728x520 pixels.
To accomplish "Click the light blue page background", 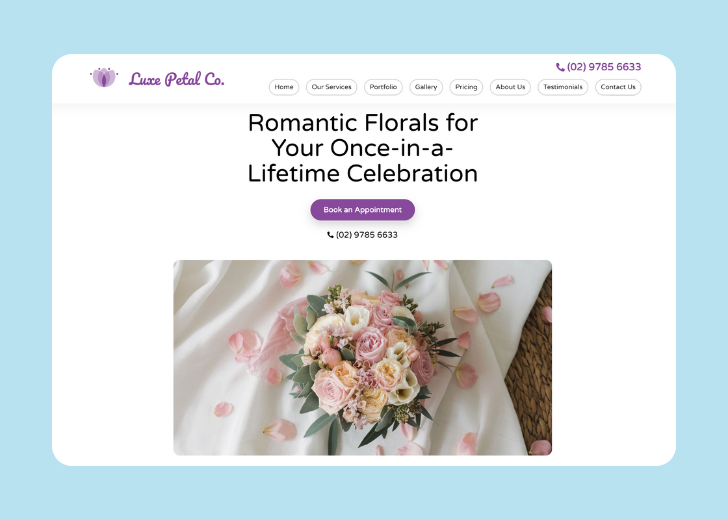I will [25, 260].
